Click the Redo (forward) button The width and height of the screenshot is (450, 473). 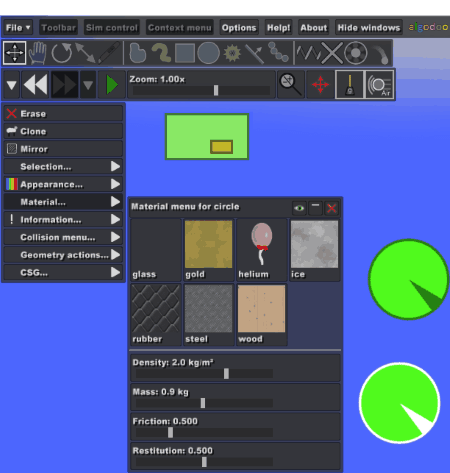click(x=65, y=85)
